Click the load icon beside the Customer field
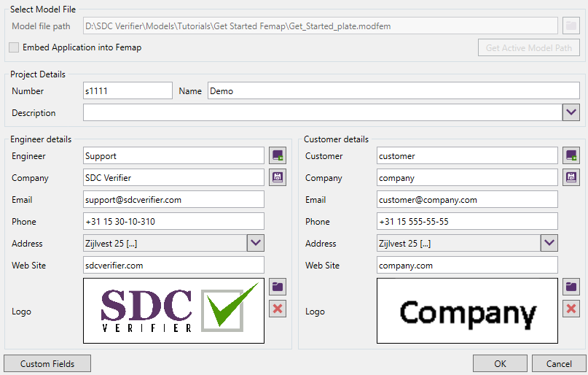Screen dimensions: 588x375 (x=571, y=155)
